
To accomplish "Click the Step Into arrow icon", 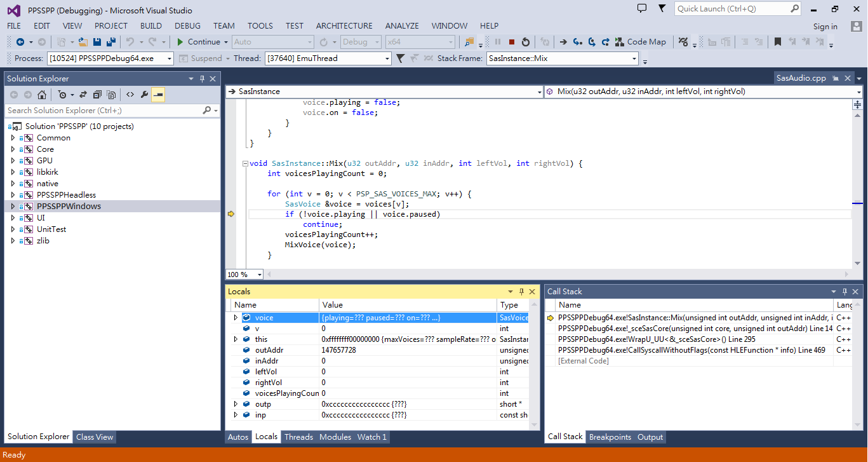I will tap(577, 42).
